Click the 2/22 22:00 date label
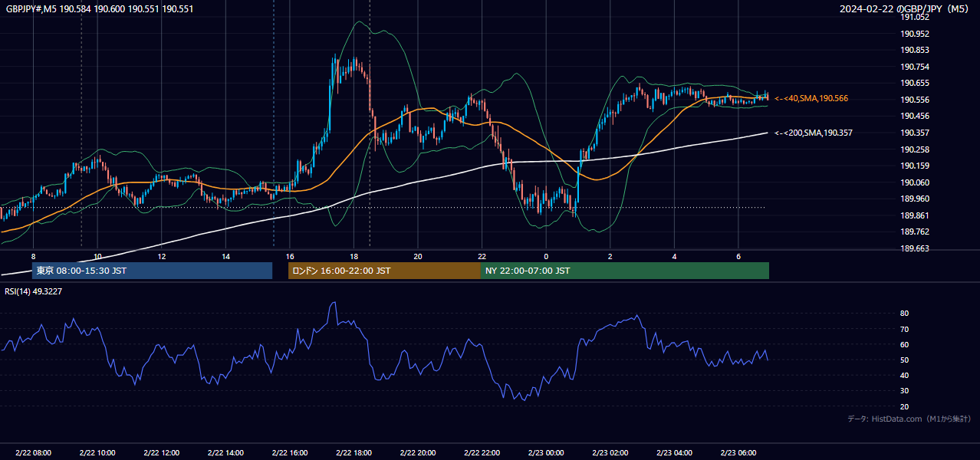Image resolution: width=980 pixels, height=460 pixels. [x=482, y=453]
